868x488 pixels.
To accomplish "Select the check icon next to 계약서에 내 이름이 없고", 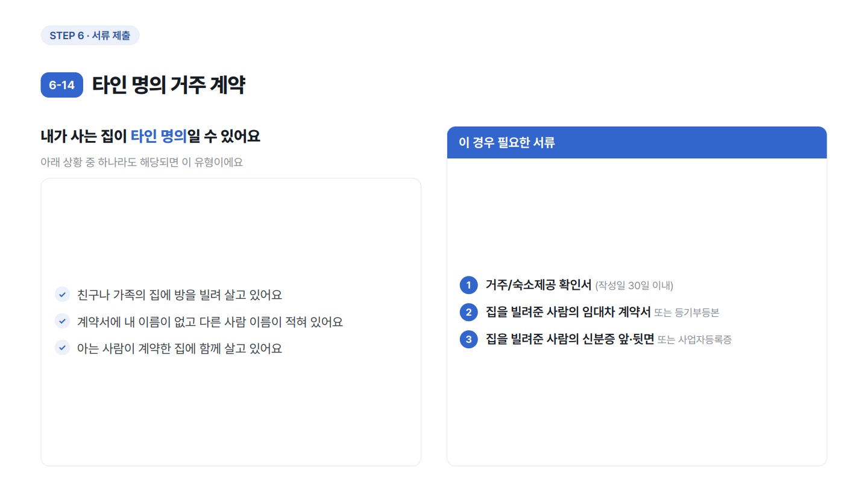I will [63, 321].
